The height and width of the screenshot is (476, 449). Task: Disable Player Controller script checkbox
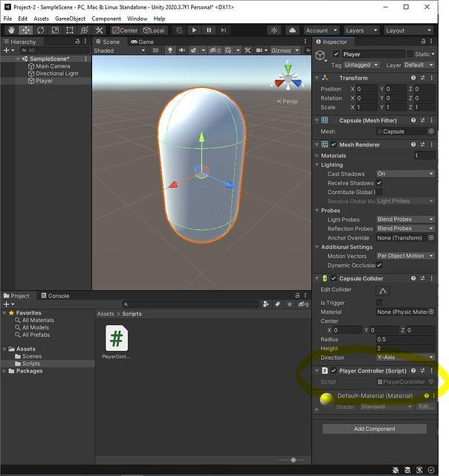click(333, 370)
